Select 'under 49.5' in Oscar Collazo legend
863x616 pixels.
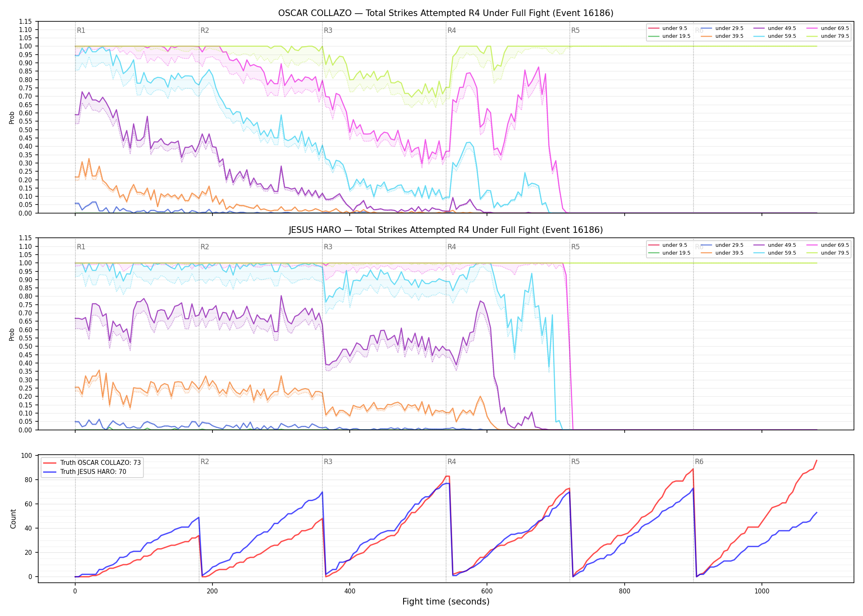click(775, 28)
